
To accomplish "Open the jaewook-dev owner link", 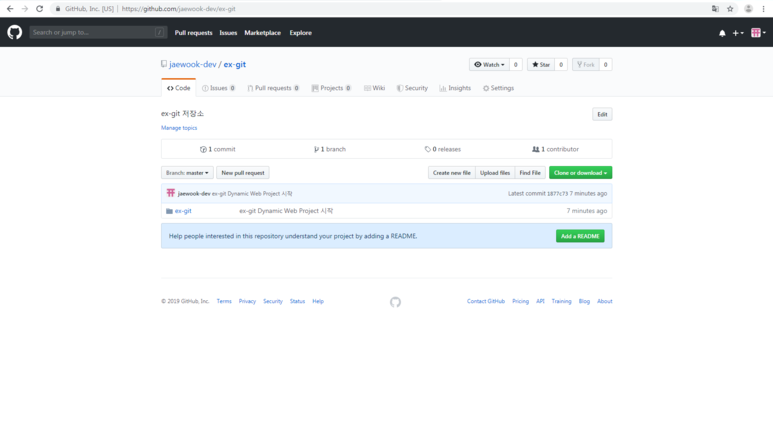I will [193, 65].
